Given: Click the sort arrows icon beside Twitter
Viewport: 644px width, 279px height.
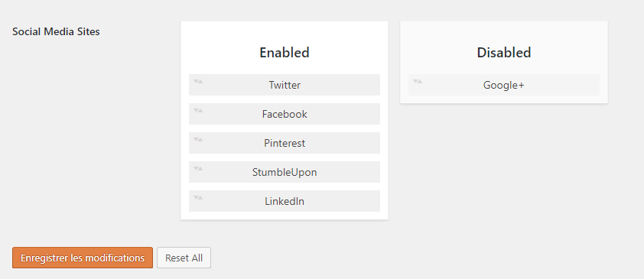Looking at the screenshot, I should point(198,81).
